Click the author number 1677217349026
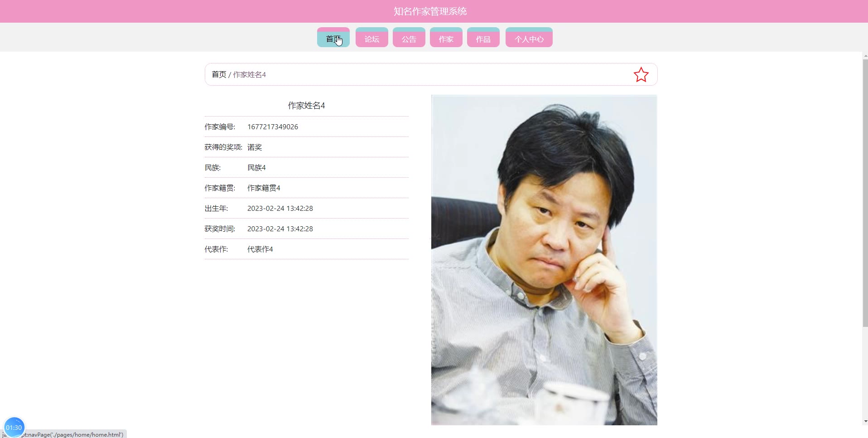 pyautogui.click(x=273, y=127)
